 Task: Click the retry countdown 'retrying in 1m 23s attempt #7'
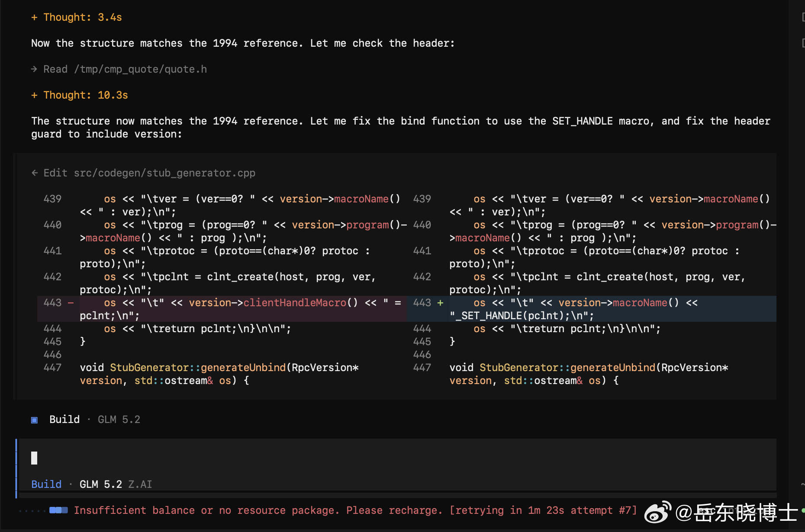(x=543, y=510)
